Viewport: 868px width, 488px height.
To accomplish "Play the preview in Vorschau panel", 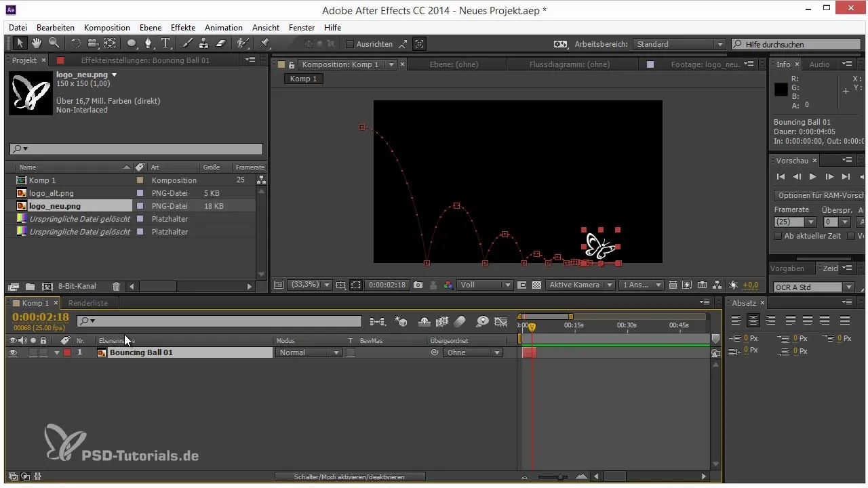I will [812, 177].
